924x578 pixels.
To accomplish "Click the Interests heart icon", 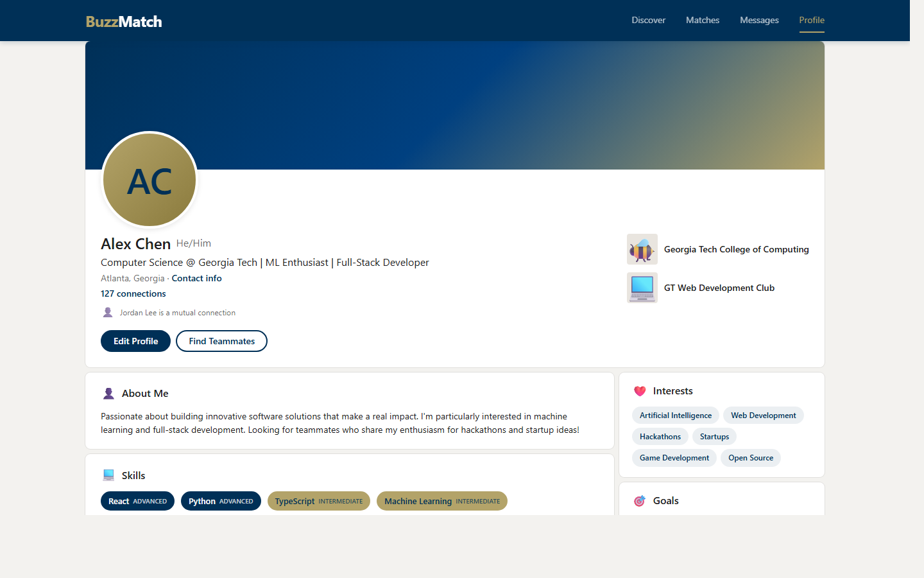I will 640,391.
